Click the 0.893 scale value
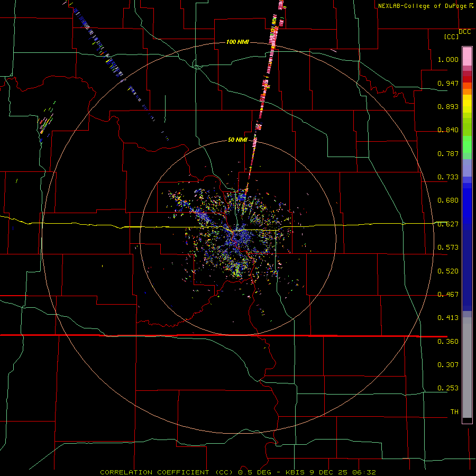 [x=448, y=106]
